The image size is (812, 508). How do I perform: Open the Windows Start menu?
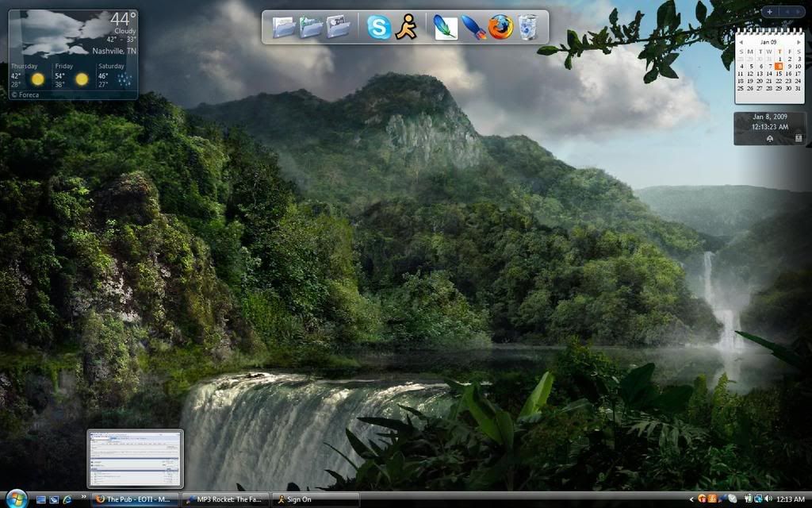(16, 499)
